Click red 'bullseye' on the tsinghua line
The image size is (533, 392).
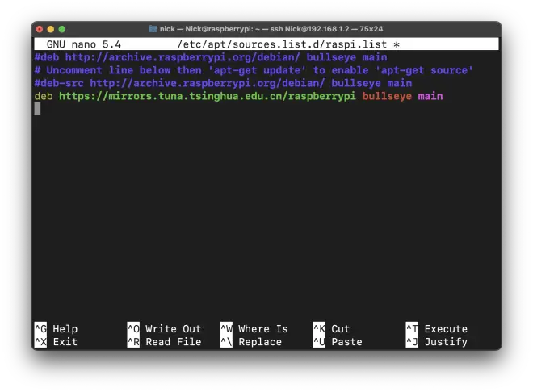[387, 96]
